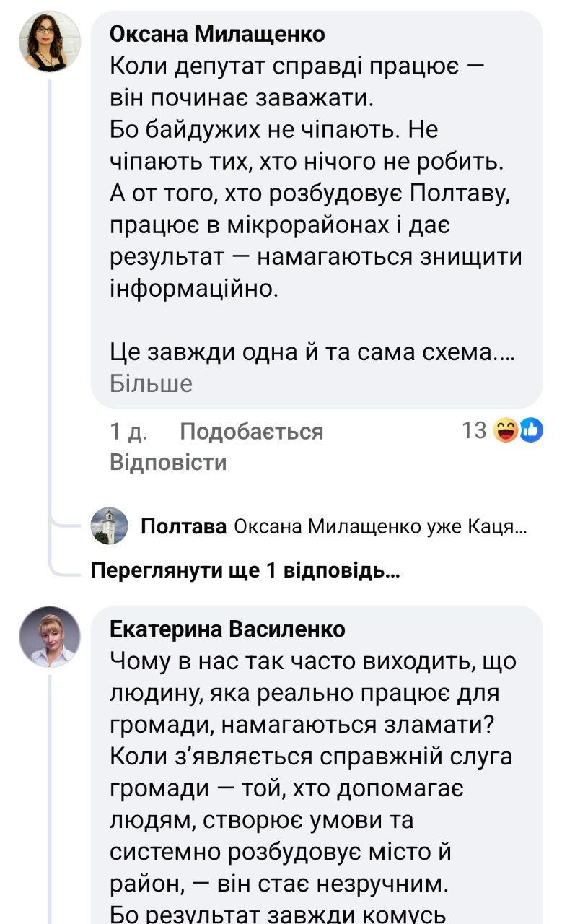This screenshot has width=562, height=924.
Task: Click the "Полтава" author name in reply
Action: pos(183,526)
